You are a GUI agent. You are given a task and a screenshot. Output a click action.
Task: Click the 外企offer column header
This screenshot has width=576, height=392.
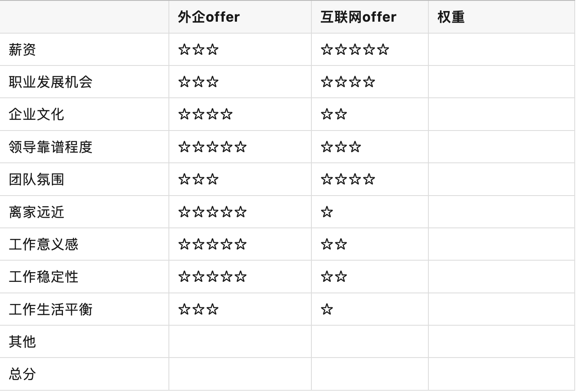[209, 17]
